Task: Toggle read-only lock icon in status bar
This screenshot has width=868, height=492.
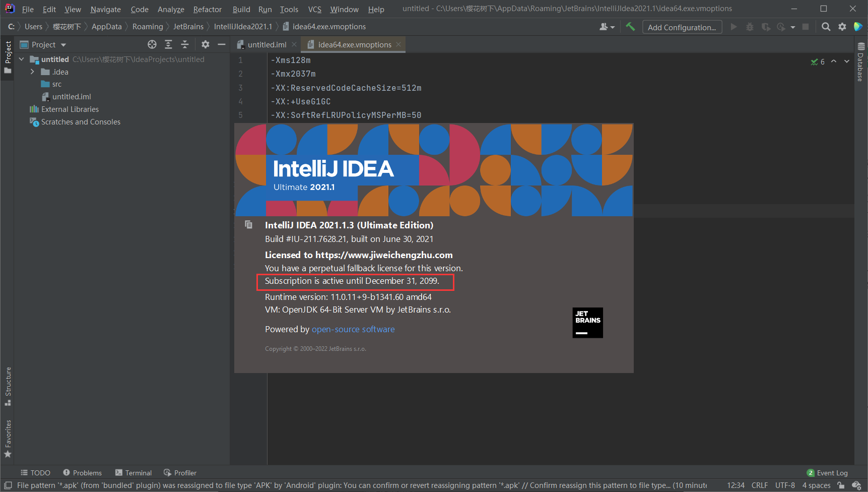Action: 841,485
